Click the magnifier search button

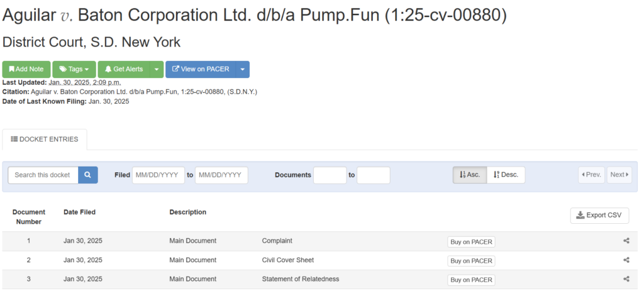[x=88, y=175]
